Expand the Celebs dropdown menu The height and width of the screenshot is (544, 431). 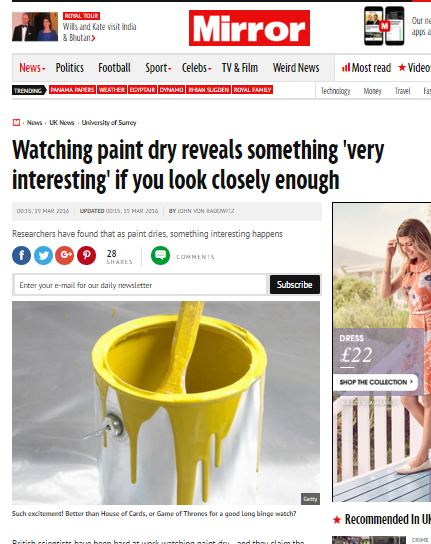tap(196, 68)
